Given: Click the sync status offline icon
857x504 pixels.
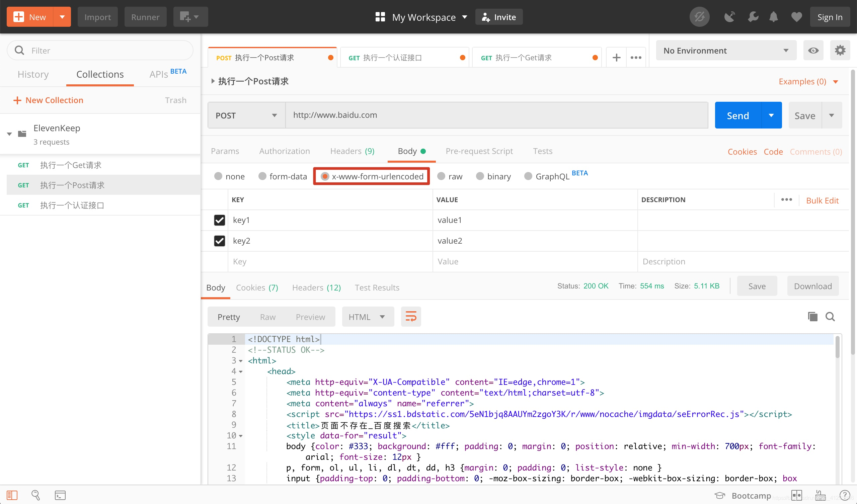Looking at the screenshot, I should [699, 17].
